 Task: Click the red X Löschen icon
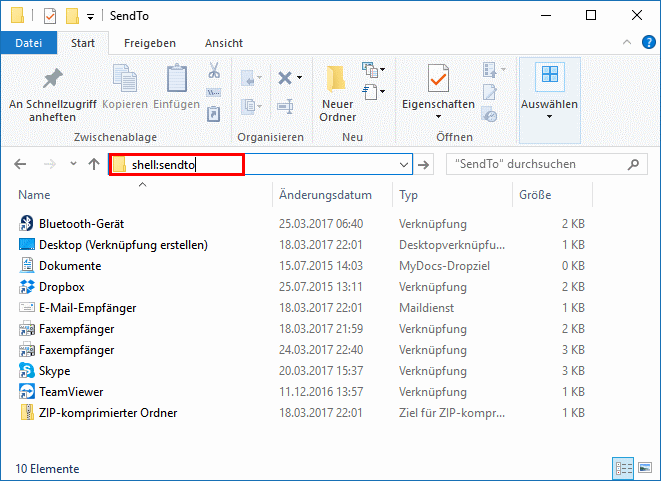tap(285, 78)
